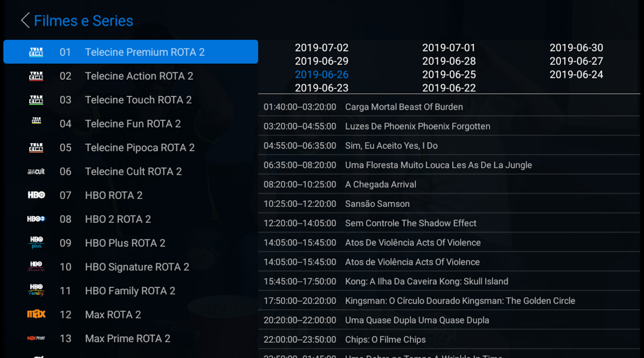
Task: Click the Telecine logo next to Telecine Premium ROTA 2
Action: tap(36, 52)
